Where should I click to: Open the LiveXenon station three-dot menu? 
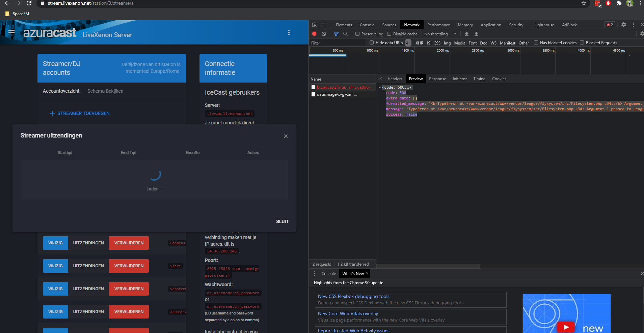[289, 32]
